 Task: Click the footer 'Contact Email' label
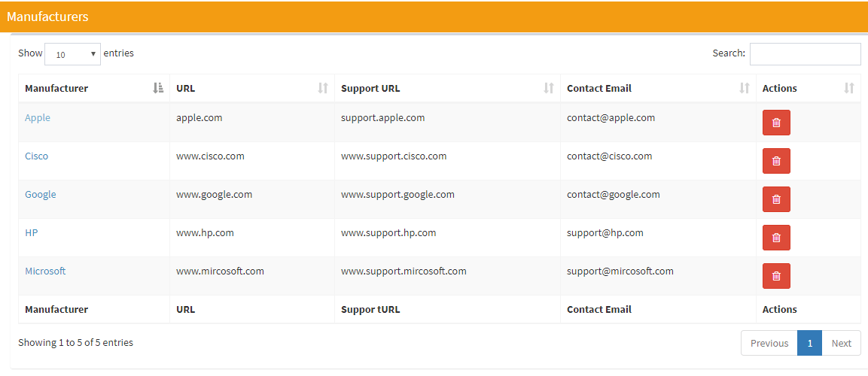click(x=599, y=309)
